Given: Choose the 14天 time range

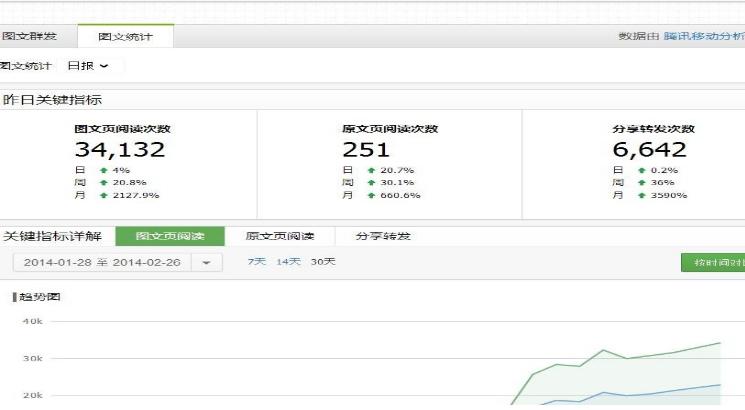Looking at the screenshot, I should [x=288, y=261].
